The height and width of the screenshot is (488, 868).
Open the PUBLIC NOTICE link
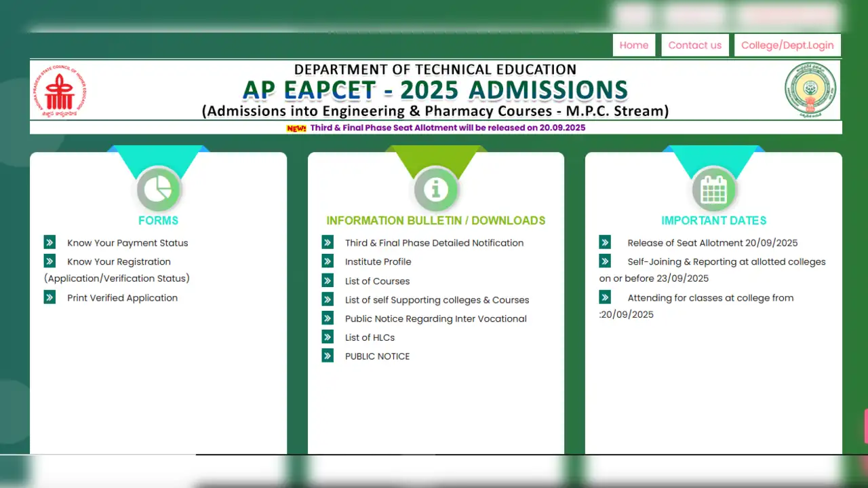pos(377,356)
